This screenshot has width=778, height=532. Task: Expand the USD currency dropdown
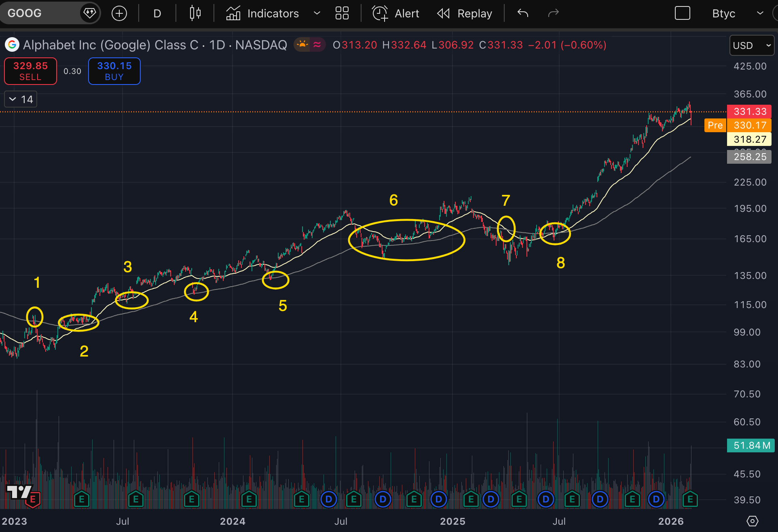pyautogui.click(x=751, y=45)
